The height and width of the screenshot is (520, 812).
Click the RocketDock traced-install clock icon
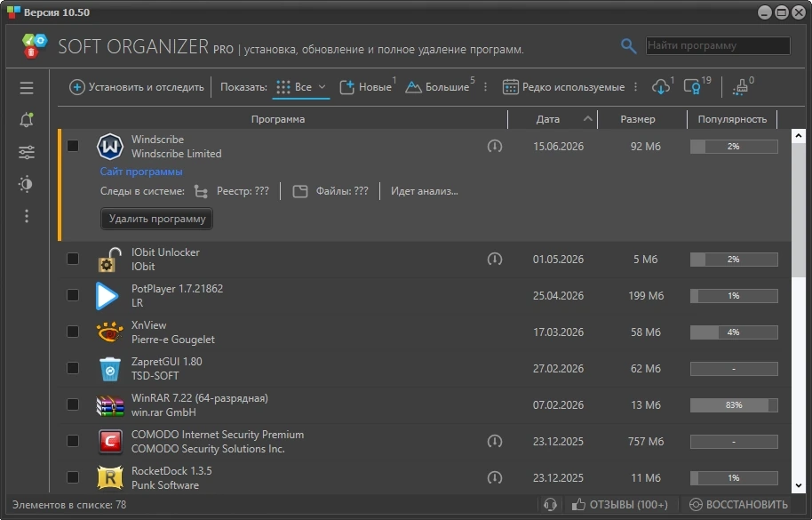pos(495,477)
